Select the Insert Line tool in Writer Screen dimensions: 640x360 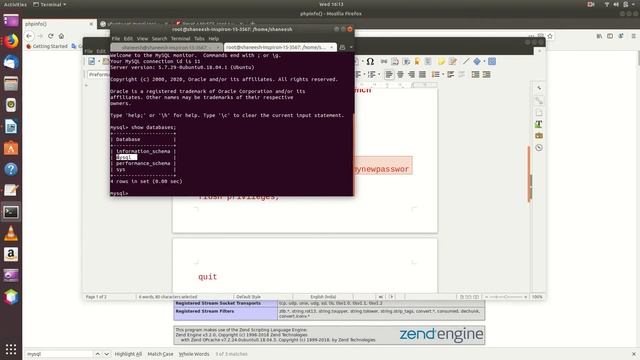[466, 61]
